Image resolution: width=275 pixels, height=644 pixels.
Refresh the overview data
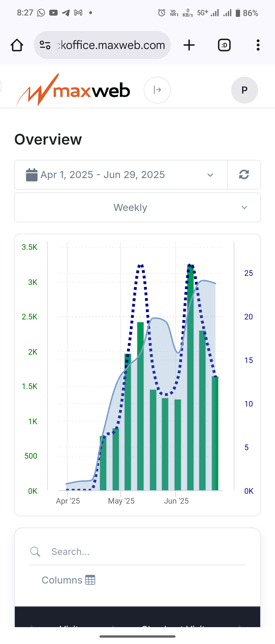[244, 175]
